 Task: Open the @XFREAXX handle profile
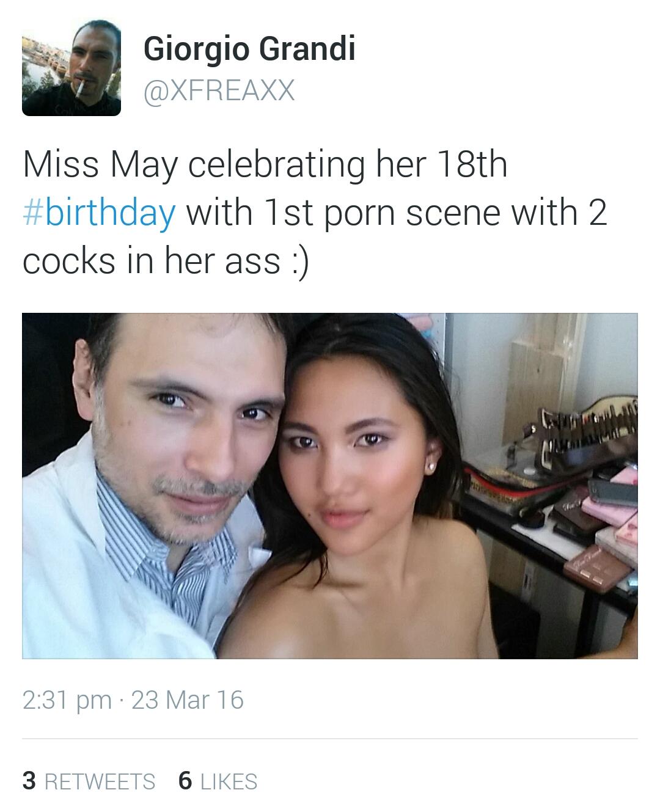219,90
